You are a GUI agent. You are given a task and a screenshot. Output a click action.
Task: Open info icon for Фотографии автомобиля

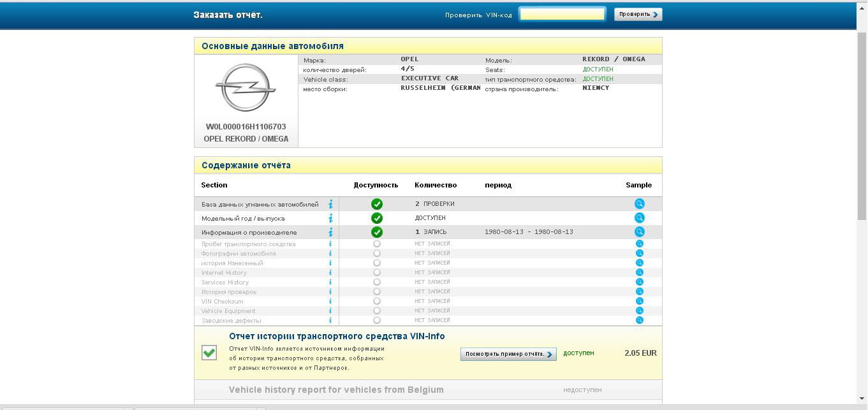point(330,253)
